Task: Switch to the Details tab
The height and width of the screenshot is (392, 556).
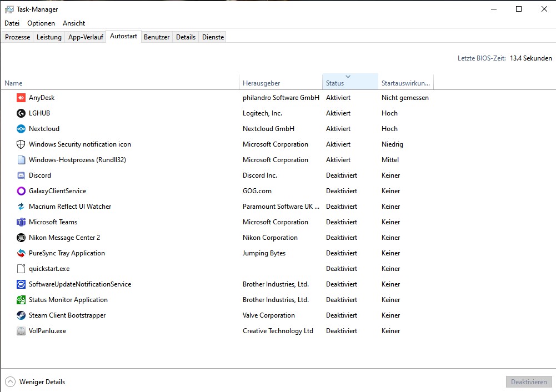Action: pyautogui.click(x=186, y=37)
